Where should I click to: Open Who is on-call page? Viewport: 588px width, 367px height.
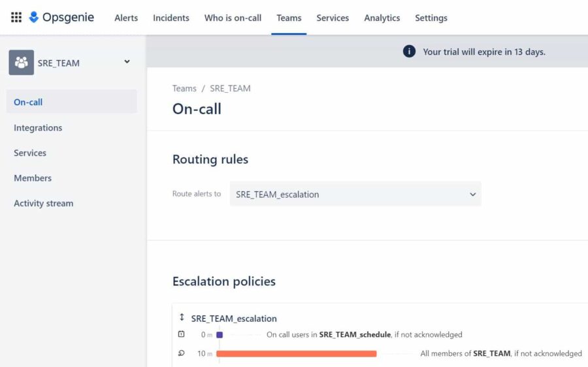(233, 18)
